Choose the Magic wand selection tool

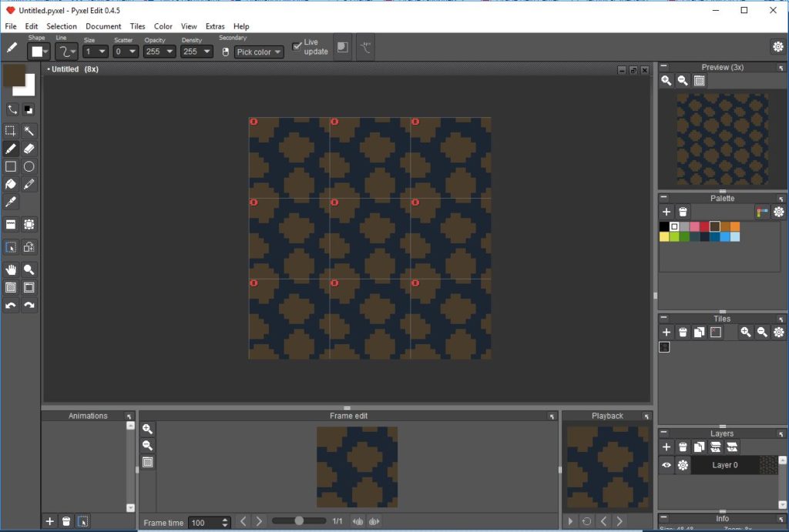pyautogui.click(x=29, y=131)
